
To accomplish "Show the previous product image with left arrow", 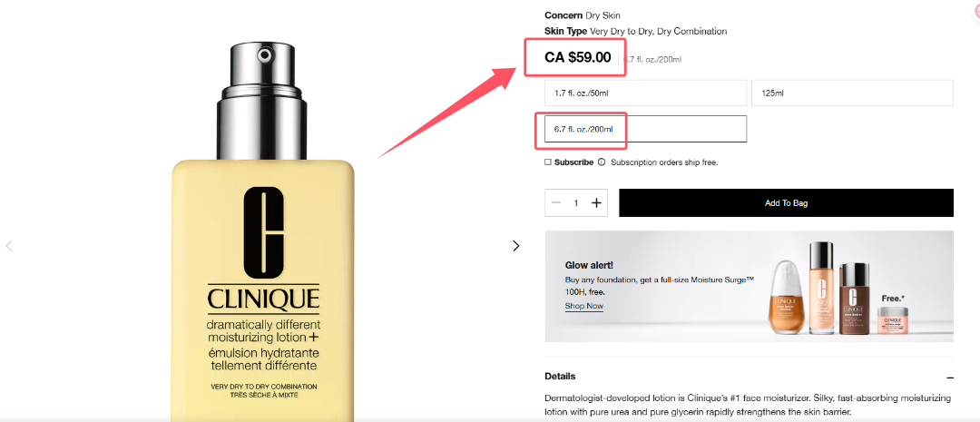I will click(x=9, y=246).
